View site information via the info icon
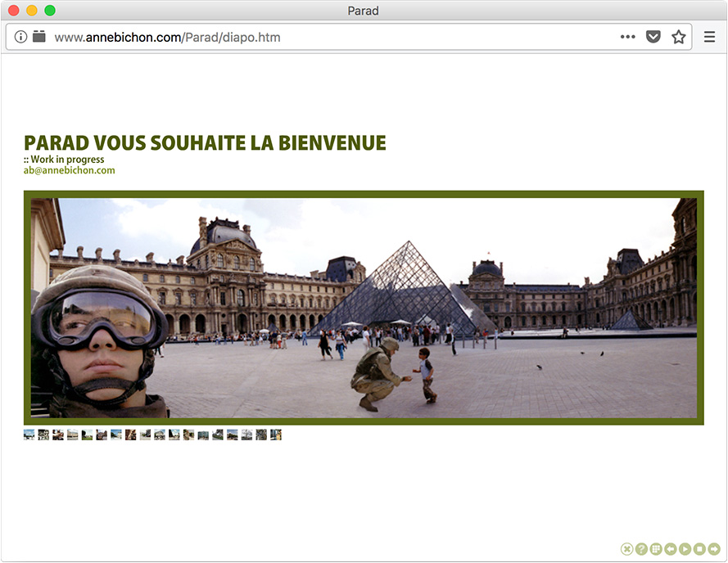Image resolution: width=728 pixels, height=563 pixels. tap(20, 37)
